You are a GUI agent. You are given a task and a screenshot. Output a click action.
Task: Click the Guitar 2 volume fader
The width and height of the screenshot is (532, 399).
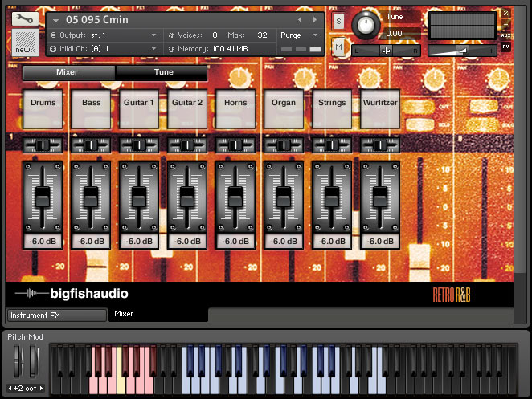click(x=187, y=197)
